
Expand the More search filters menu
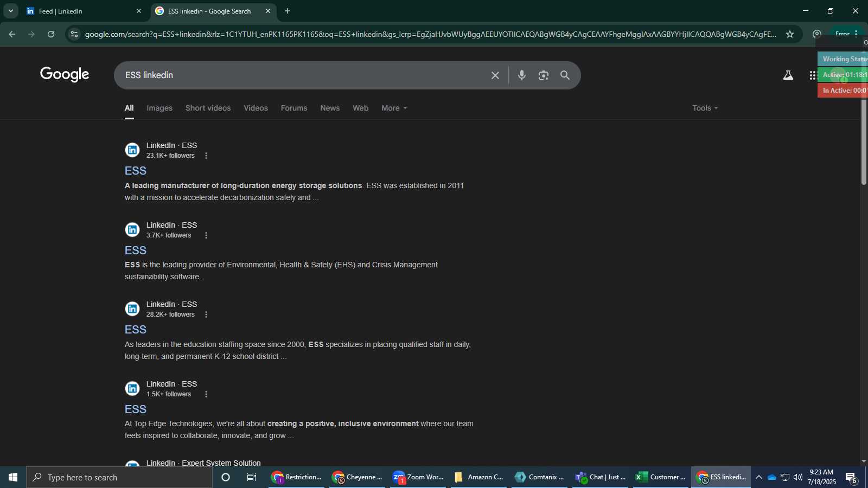pyautogui.click(x=394, y=108)
